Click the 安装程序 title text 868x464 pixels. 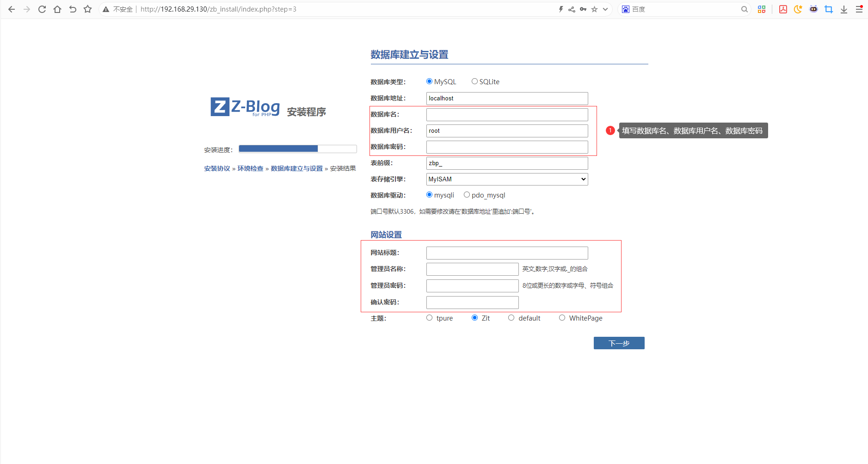[306, 112]
